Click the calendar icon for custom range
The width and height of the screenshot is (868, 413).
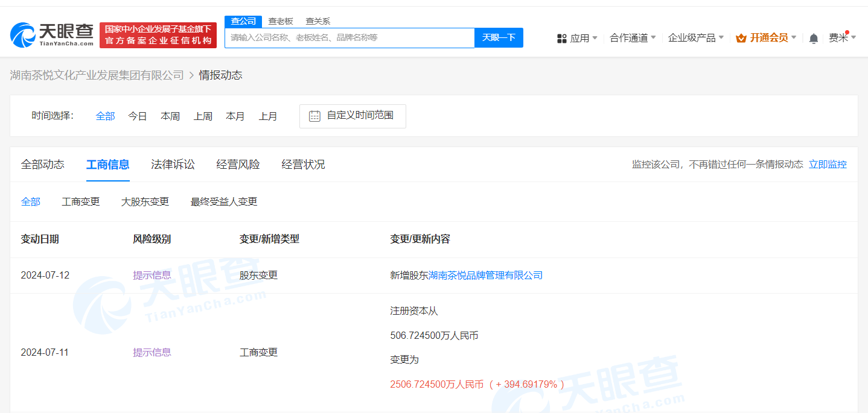coord(314,116)
